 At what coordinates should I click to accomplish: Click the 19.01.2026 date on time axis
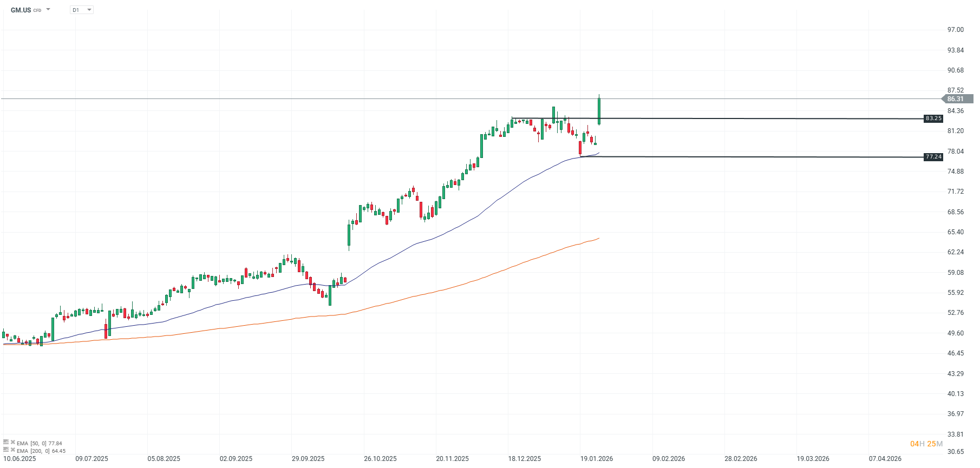coord(597,459)
